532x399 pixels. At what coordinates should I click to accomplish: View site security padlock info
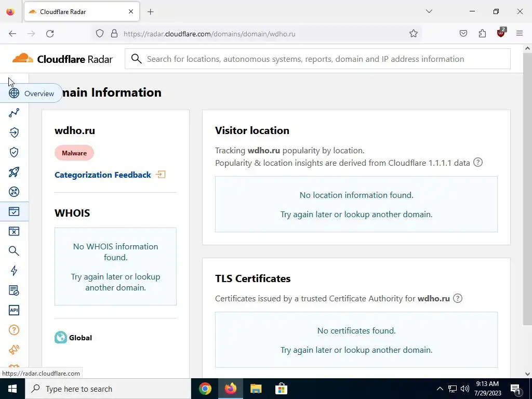pyautogui.click(x=114, y=34)
